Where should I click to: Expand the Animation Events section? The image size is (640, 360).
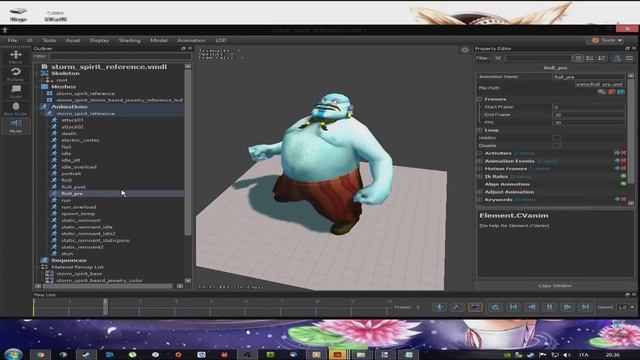coord(479,161)
